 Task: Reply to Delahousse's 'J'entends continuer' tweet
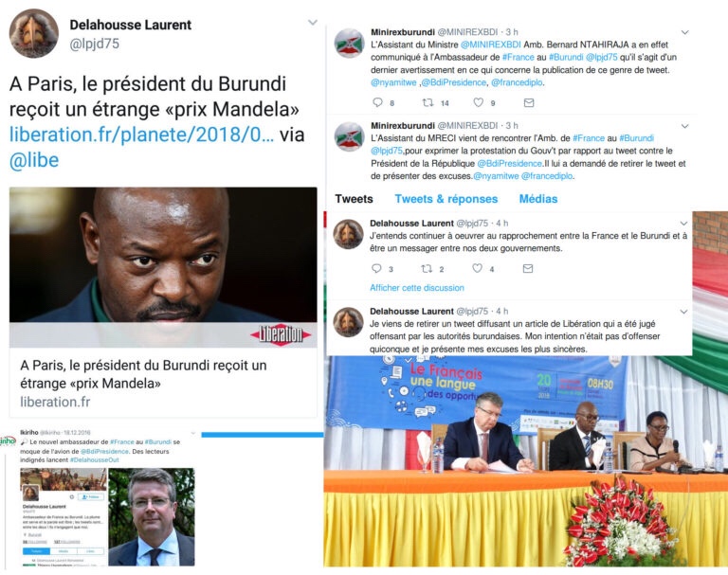[x=376, y=268]
